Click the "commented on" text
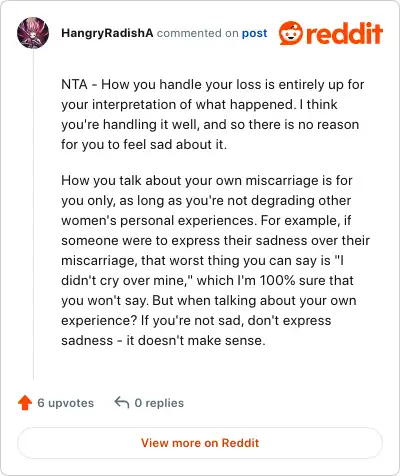The image size is (400, 476). coord(197,33)
